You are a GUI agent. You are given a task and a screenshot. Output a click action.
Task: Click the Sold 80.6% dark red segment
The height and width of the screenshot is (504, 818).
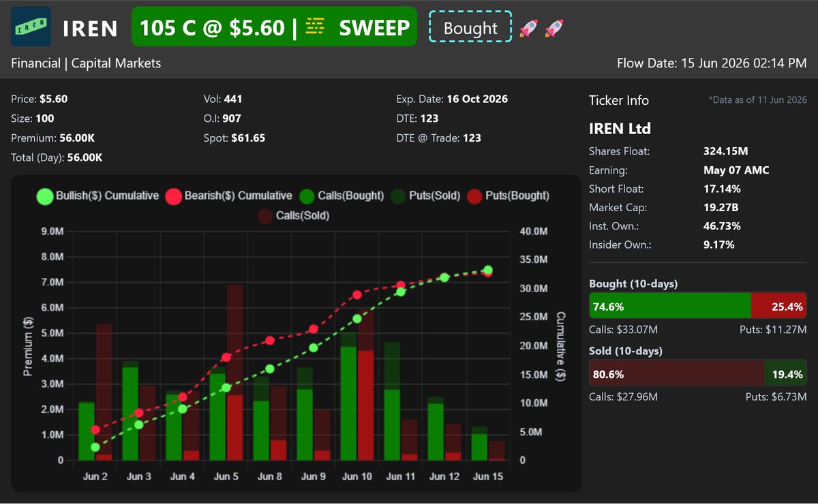click(676, 373)
